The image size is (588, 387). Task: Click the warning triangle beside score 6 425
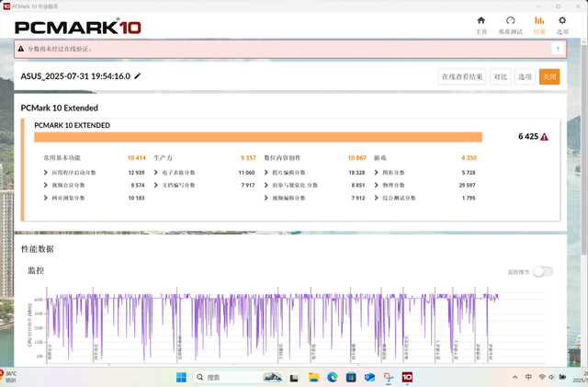544,137
